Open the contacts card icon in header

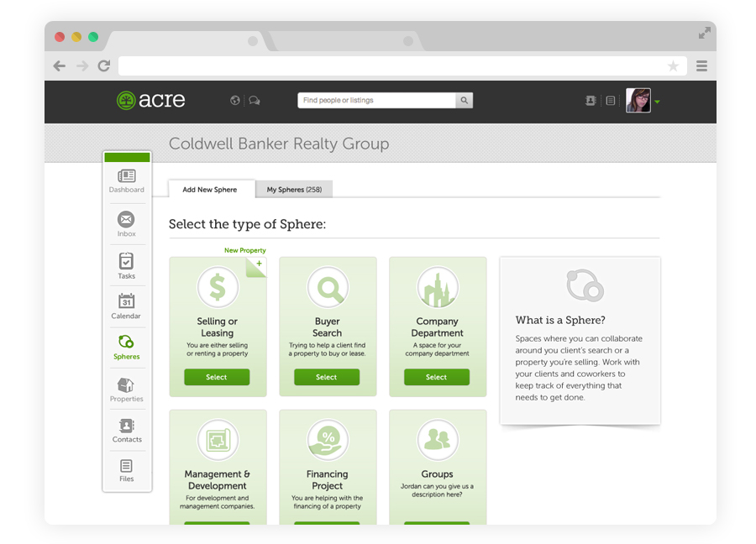pyautogui.click(x=591, y=100)
